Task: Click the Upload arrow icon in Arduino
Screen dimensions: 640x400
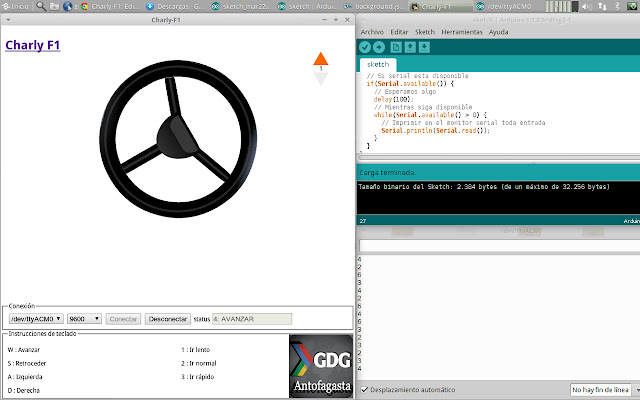Action: pyautogui.click(x=379, y=47)
